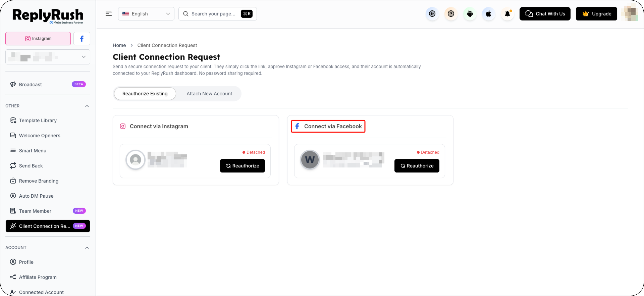The width and height of the screenshot is (644, 296).
Task: Go to Welcome Openers
Action: [48, 135]
